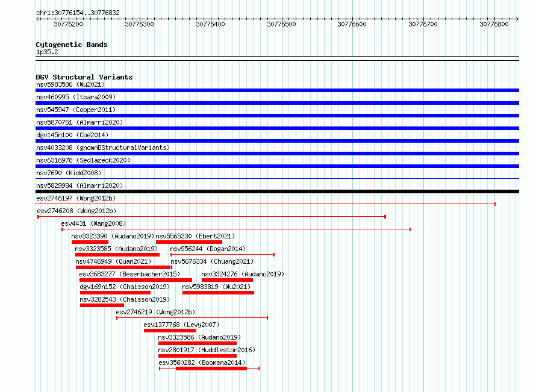Click nsv5983819 (Wu2021) label

[x=216, y=287]
